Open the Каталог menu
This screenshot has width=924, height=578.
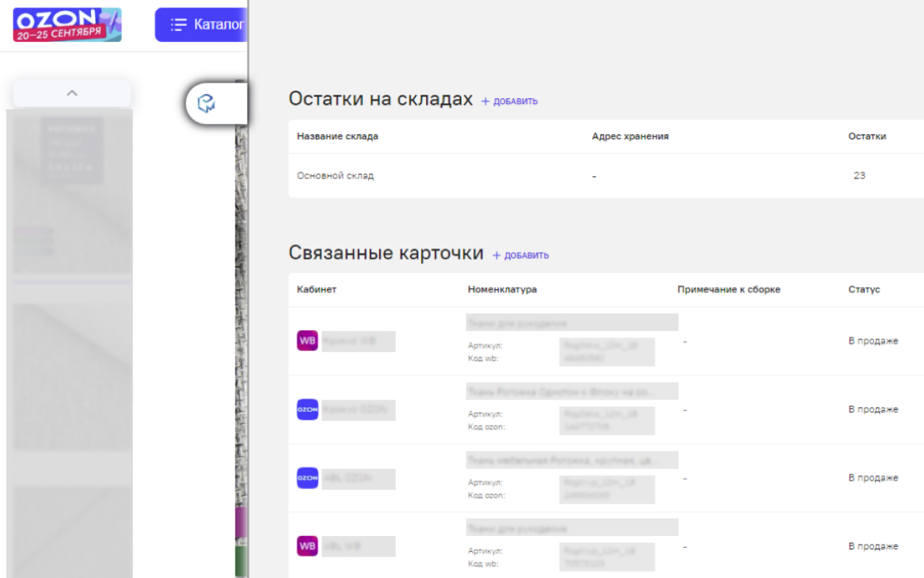click(209, 24)
